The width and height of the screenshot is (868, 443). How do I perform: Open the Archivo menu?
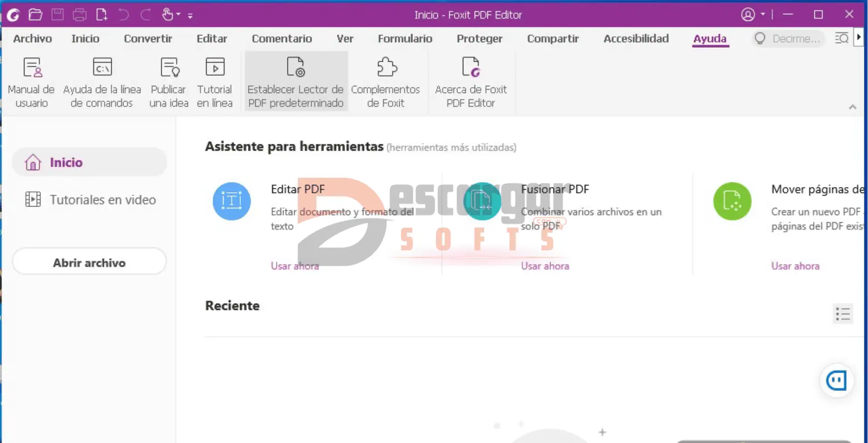point(33,39)
